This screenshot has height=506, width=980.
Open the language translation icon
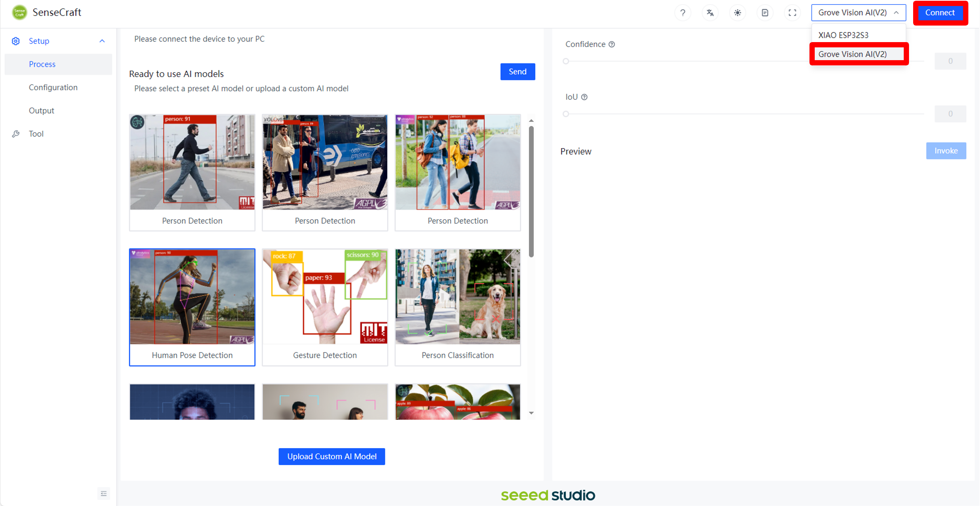click(x=710, y=12)
